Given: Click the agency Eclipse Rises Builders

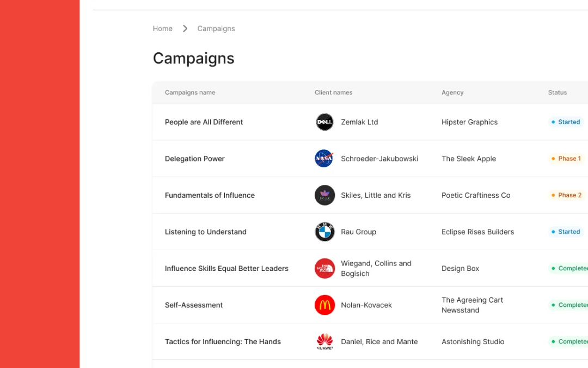Looking at the screenshot, I should coord(477,232).
